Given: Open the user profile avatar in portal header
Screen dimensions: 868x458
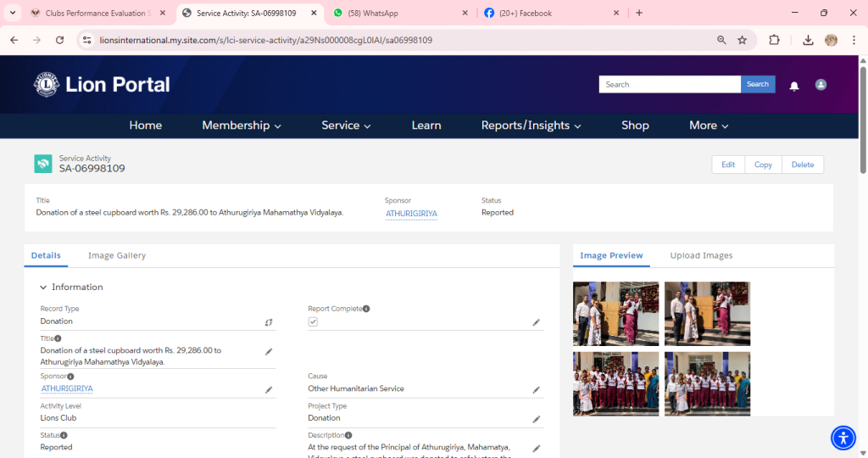Looking at the screenshot, I should click(821, 85).
